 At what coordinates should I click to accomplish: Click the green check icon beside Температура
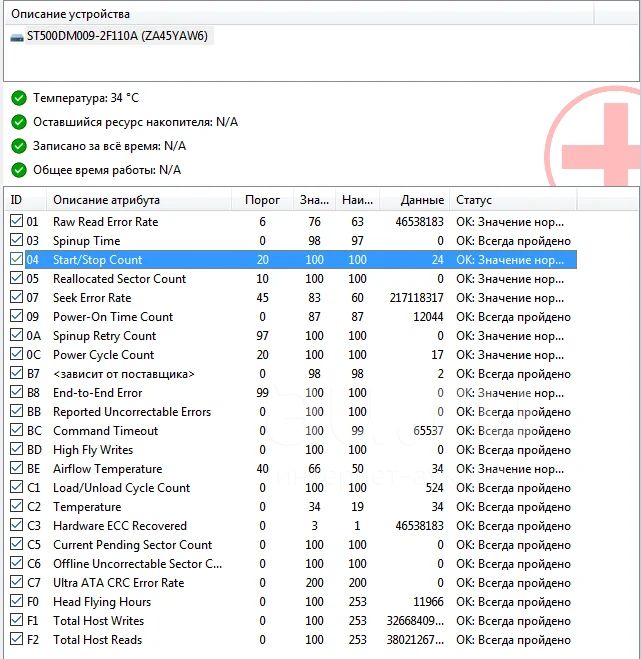(18, 98)
